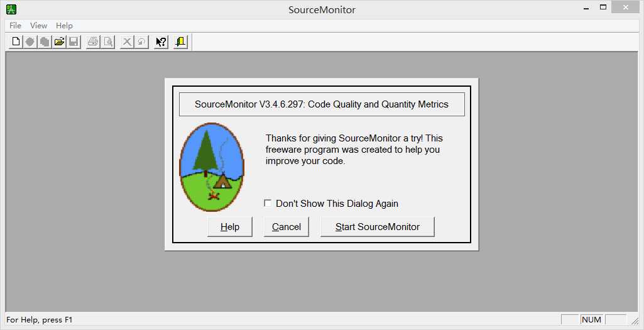
Task: Activate the context help arrow-question icon
Action: pos(161,41)
